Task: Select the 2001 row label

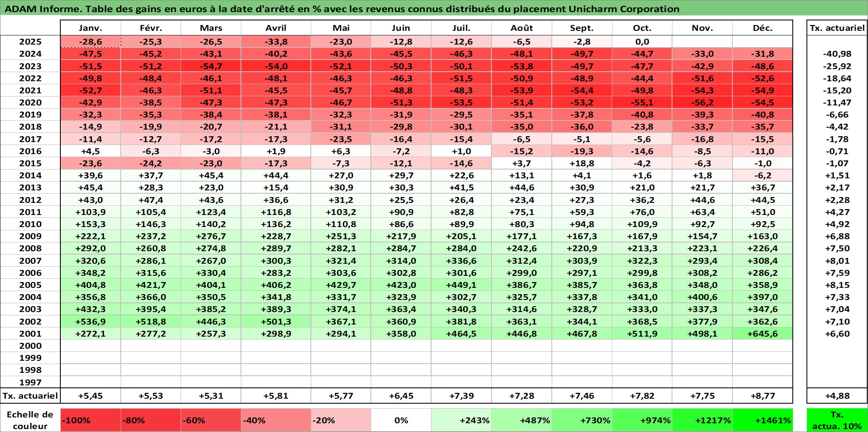Action: coord(30,334)
